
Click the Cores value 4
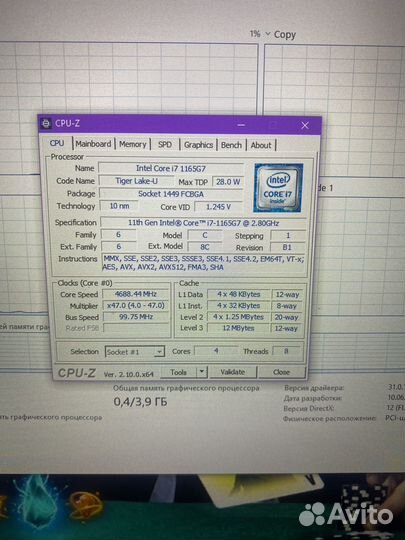216,351
